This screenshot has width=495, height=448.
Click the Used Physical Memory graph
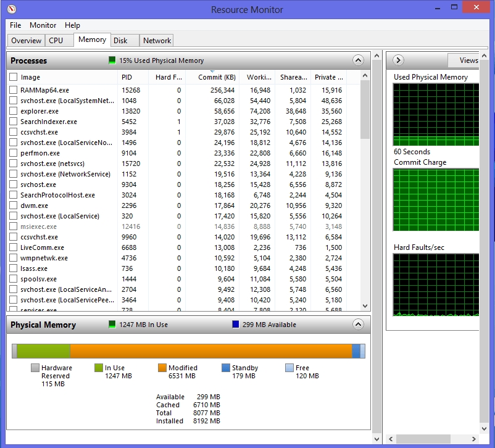[436, 115]
